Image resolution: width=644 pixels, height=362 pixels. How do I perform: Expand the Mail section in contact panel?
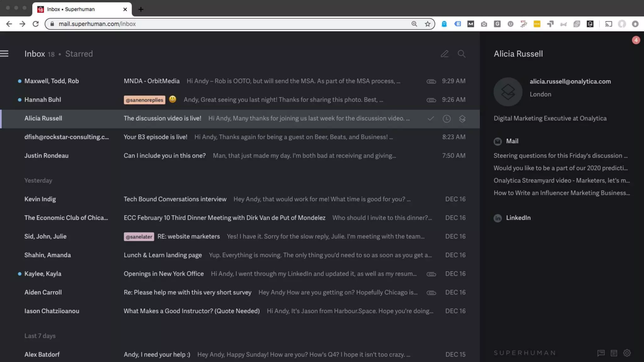tap(512, 141)
